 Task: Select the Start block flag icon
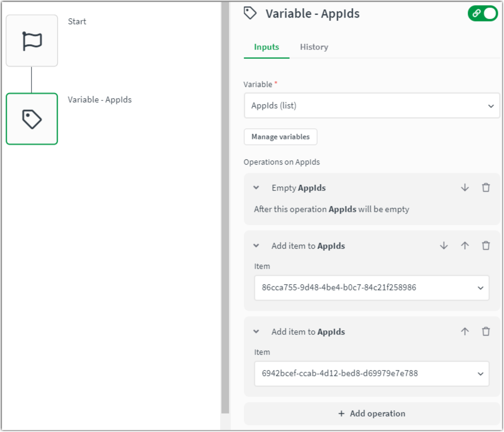pyautogui.click(x=32, y=41)
